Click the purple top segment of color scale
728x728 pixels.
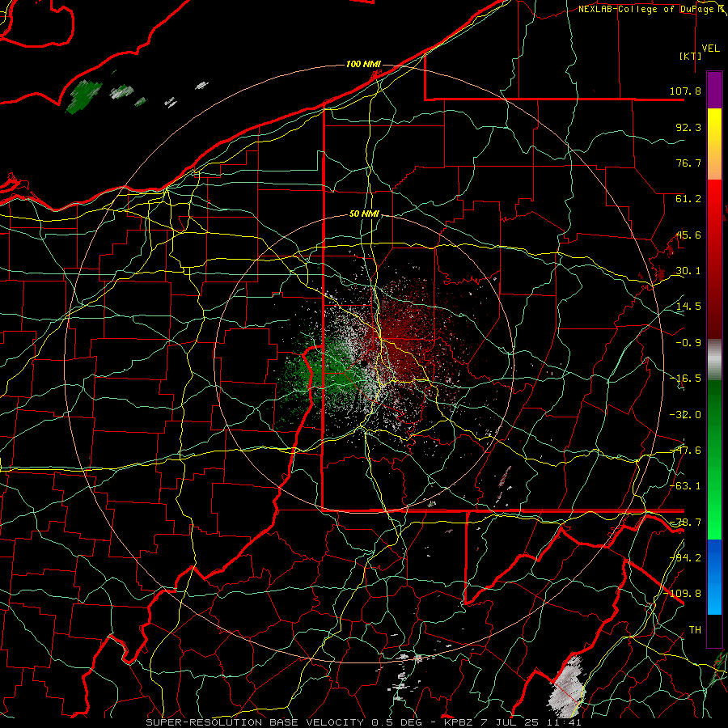coord(714,90)
